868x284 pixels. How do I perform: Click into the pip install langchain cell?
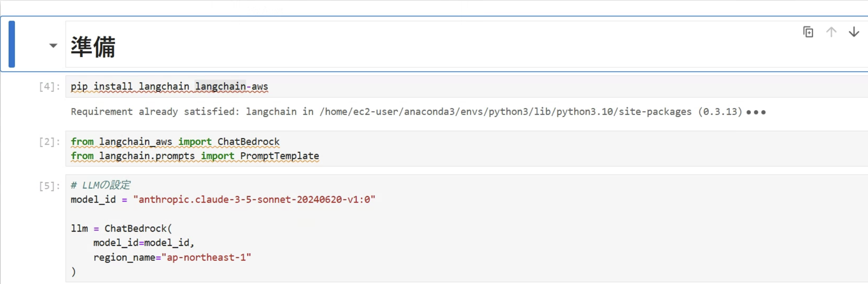(169, 87)
